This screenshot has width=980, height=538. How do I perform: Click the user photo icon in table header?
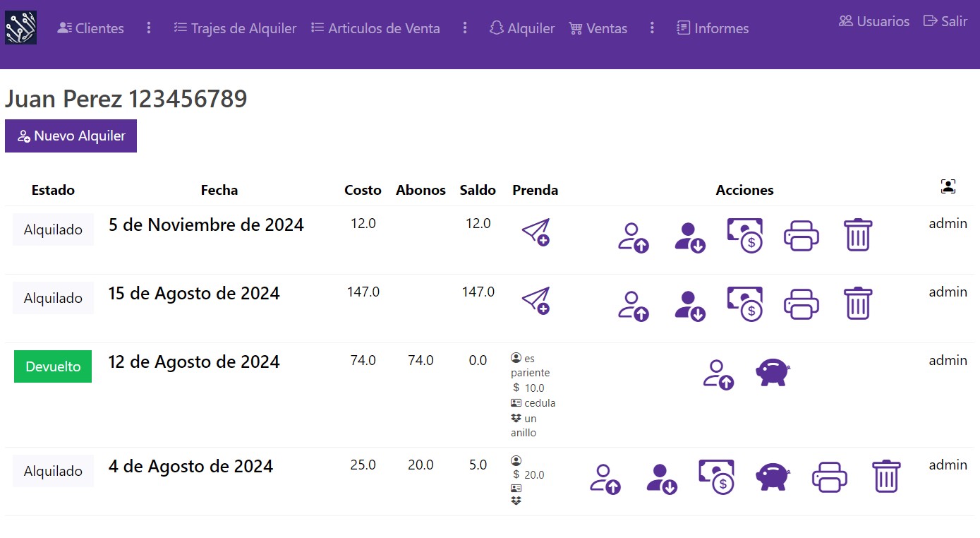click(x=948, y=186)
